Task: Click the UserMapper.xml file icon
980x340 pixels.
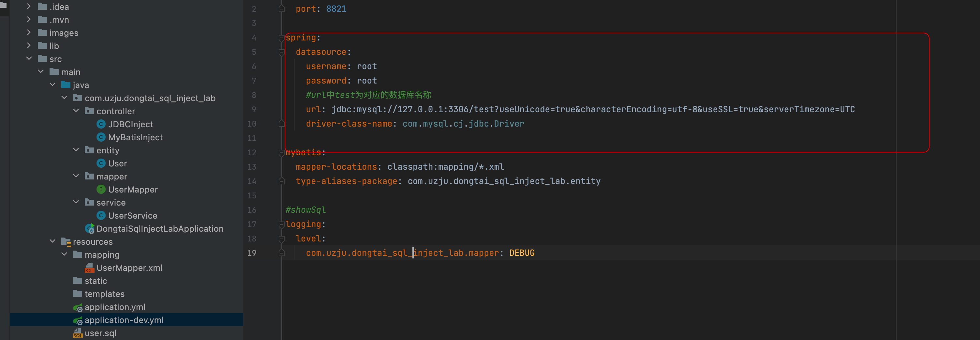Action: click(89, 268)
